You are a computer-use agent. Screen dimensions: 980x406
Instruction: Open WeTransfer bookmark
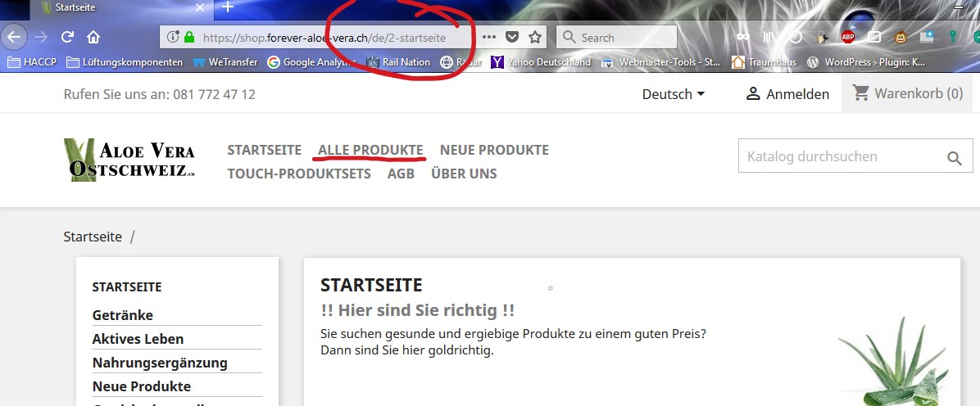pyautogui.click(x=225, y=62)
